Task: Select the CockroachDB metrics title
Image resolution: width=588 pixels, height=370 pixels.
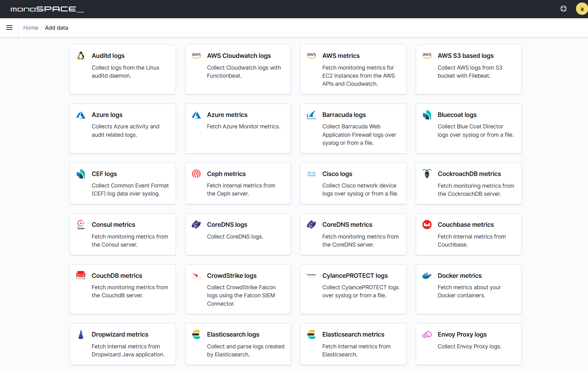Action: (469, 174)
